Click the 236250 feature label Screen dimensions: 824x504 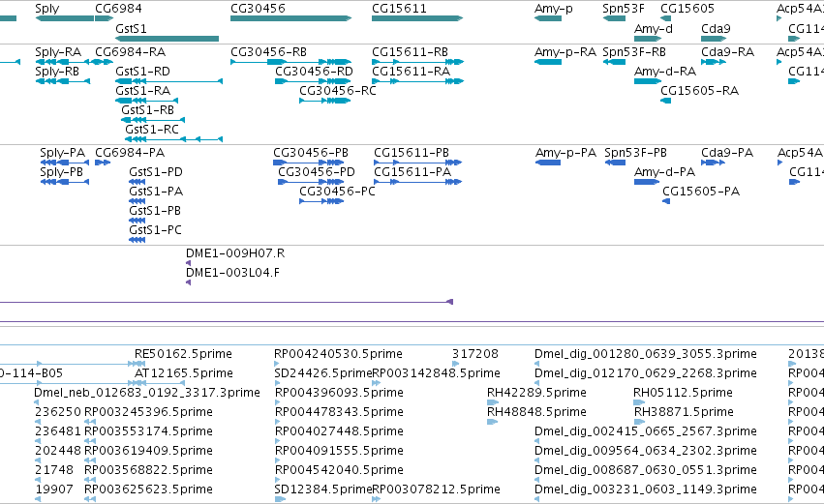click(58, 412)
